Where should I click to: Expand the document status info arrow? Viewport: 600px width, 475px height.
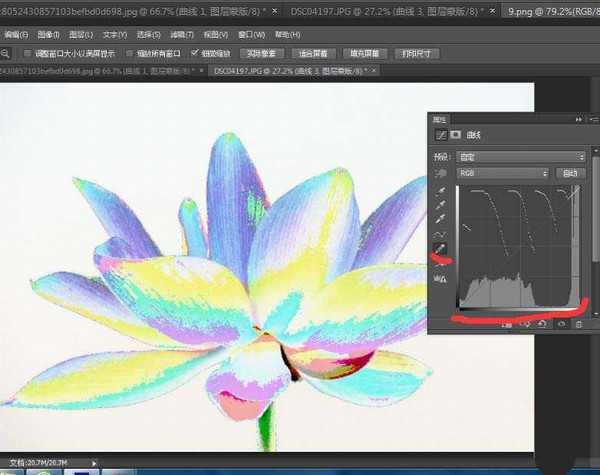click(95, 464)
